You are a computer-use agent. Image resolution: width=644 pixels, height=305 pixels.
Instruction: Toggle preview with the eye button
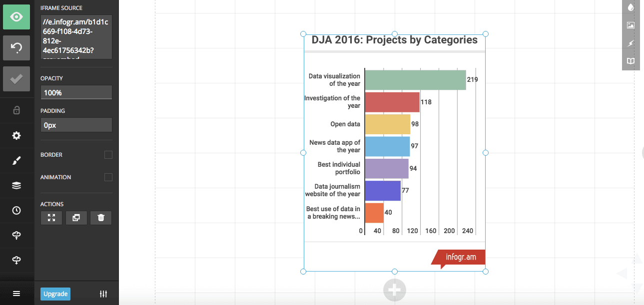coord(16,17)
